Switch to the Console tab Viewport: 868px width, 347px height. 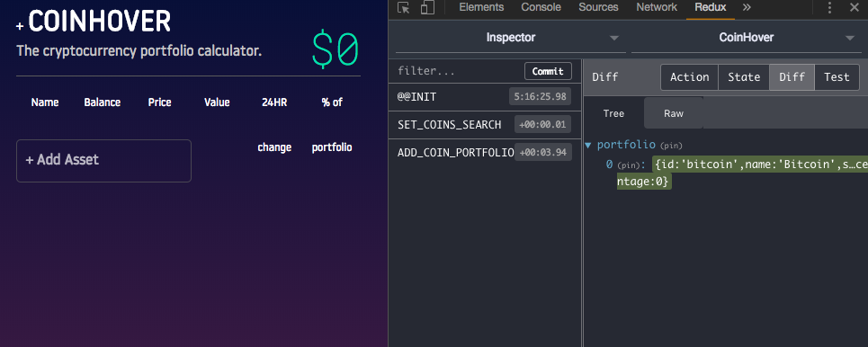coord(541,7)
